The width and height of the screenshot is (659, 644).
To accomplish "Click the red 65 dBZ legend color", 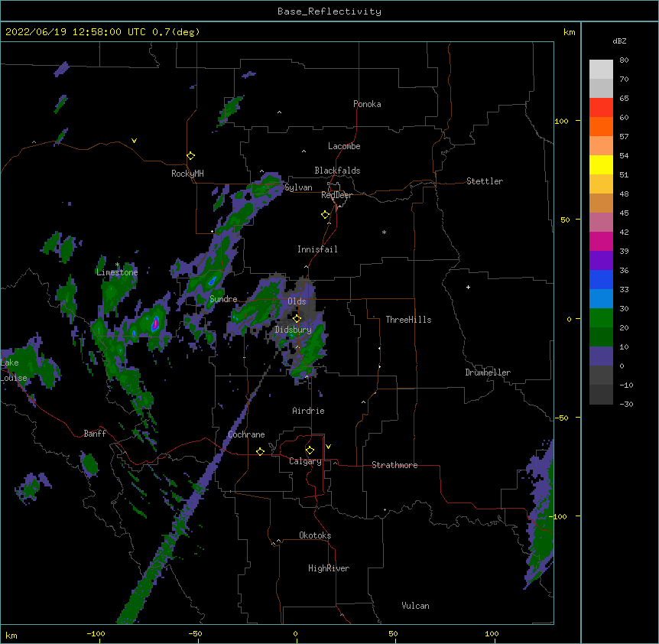I will [x=601, y=108].
